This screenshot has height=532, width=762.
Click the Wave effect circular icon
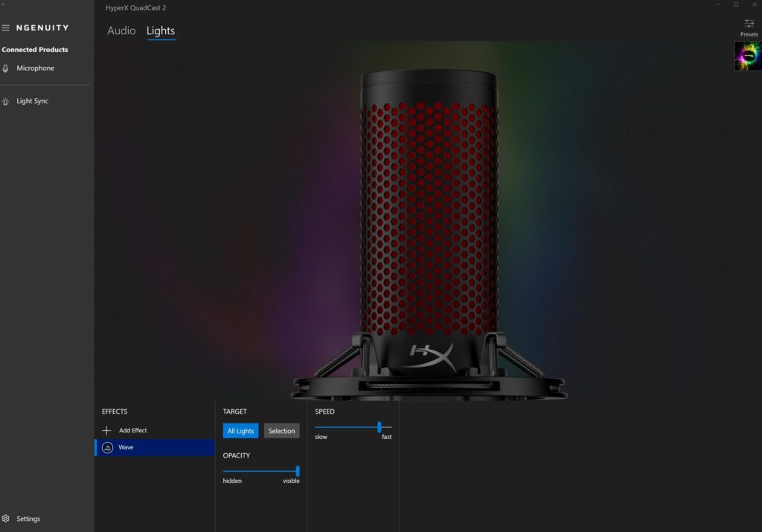107,448
